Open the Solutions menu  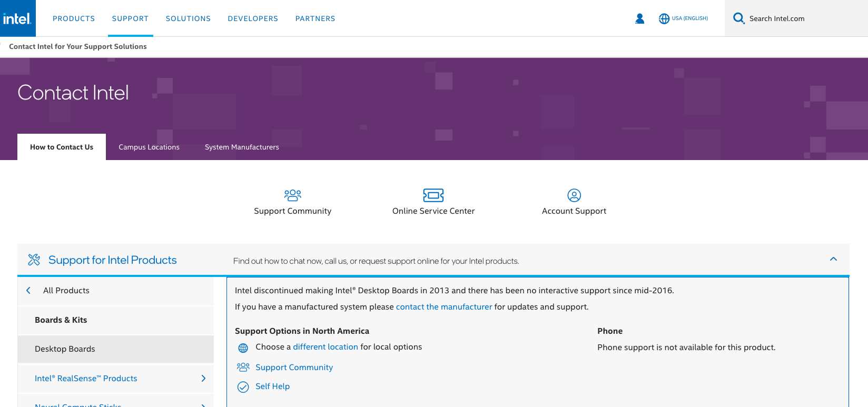pyautogui.click(x=188, y=18)
